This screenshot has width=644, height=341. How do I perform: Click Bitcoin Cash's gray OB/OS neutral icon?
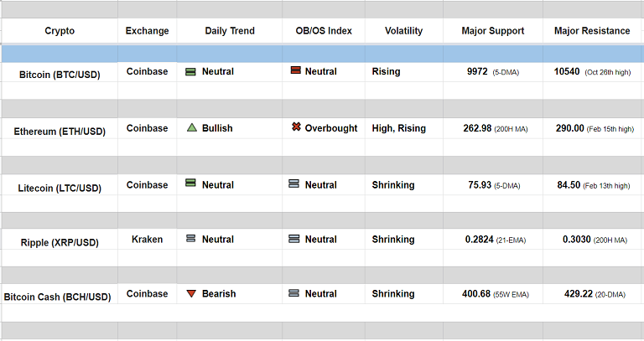[293, 294]
